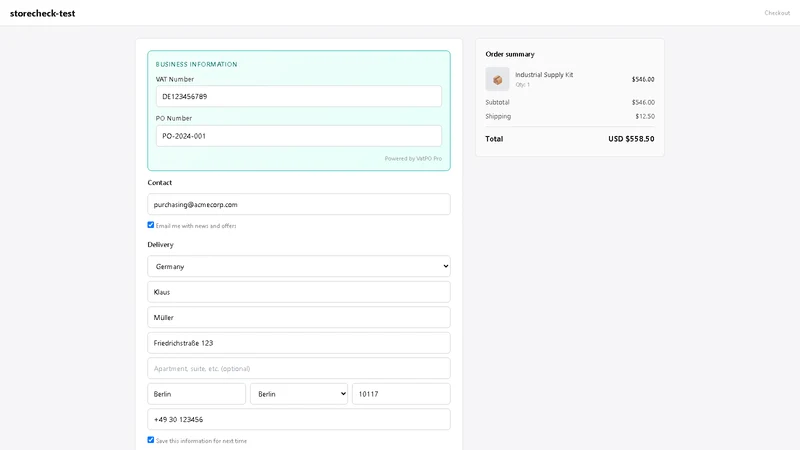Click the total USD $558.50
This screenshot has width=800, height=450.
click(x=631, y=139)
